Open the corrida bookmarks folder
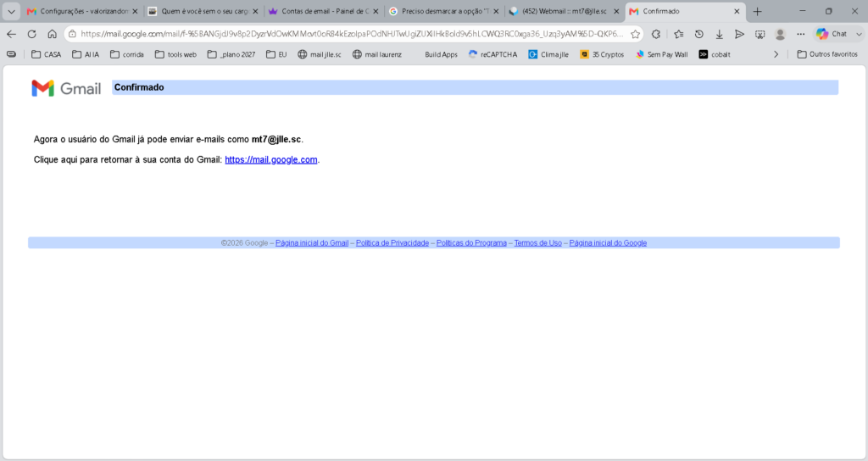The image size is (868, 461). click(127, 54)
